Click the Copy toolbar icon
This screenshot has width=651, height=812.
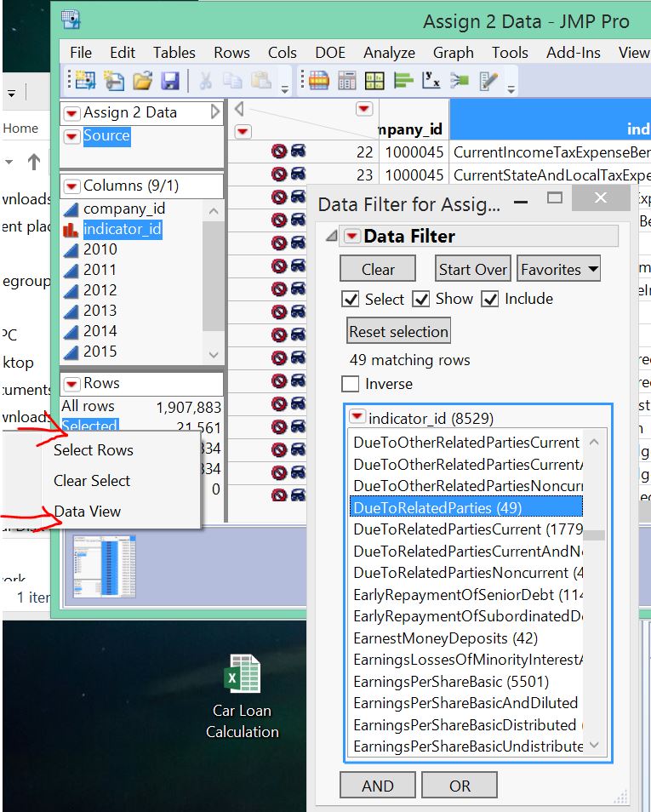click(x=232, y=81)
